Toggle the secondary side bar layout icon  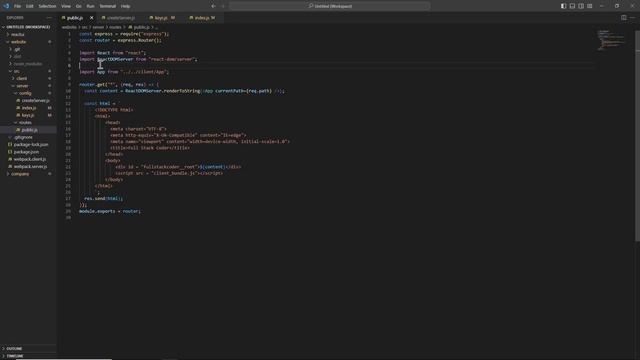(581, 6)
